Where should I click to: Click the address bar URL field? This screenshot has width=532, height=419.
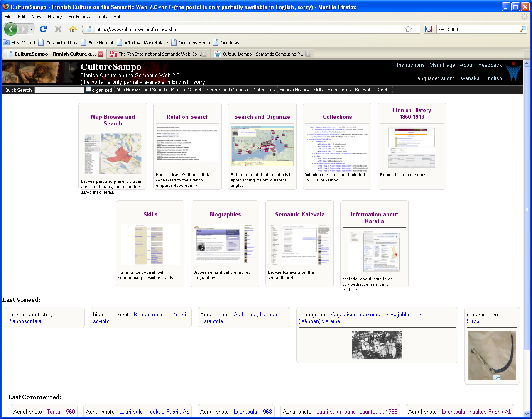click(x=249, y=29)
